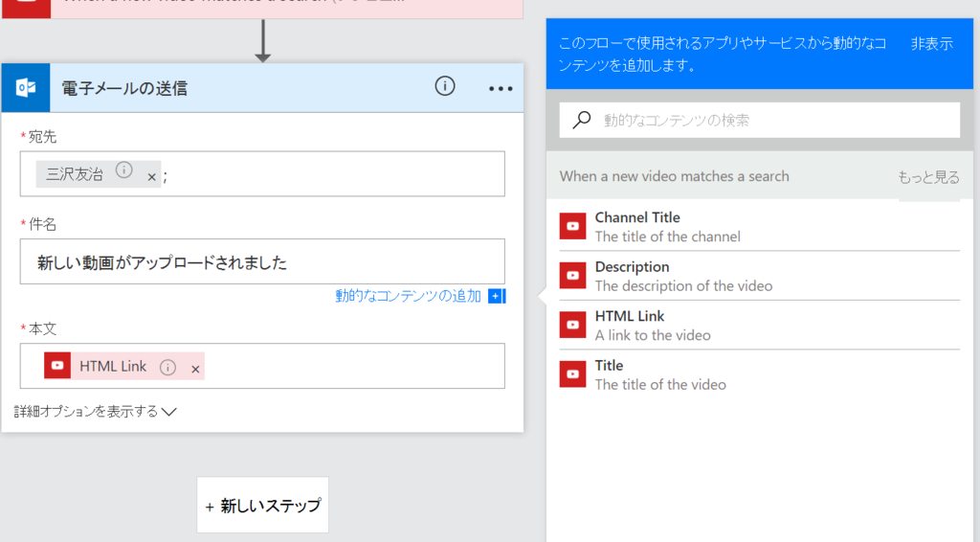The image size is (980, 542).
Task: Click もっと見る to see more content
Action: 928,177
